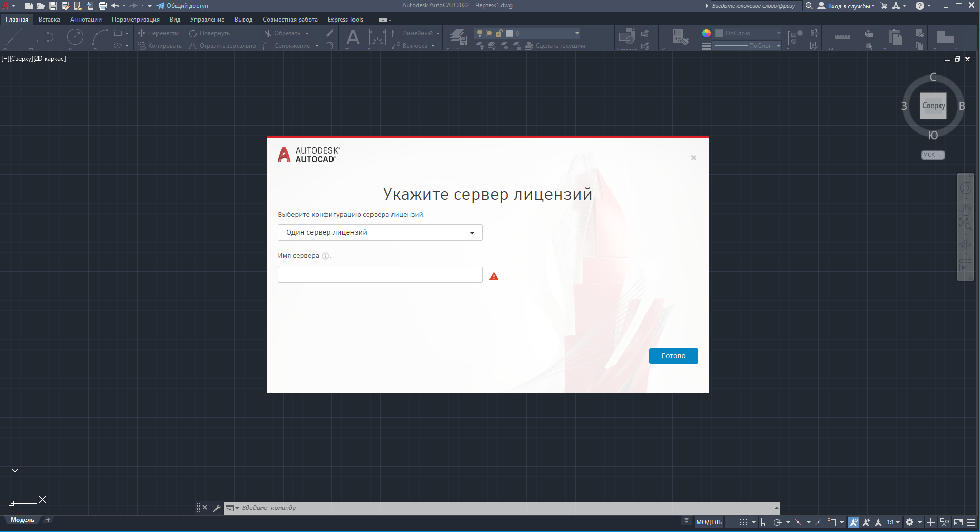Toggle Snap mode in status bar
The width and height of the screenshot is (980, 532).
point(743,522)
